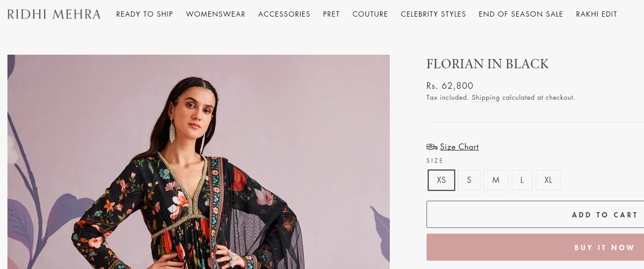Select size S
This screenshot has width=644, height=269.
(469, 180)
